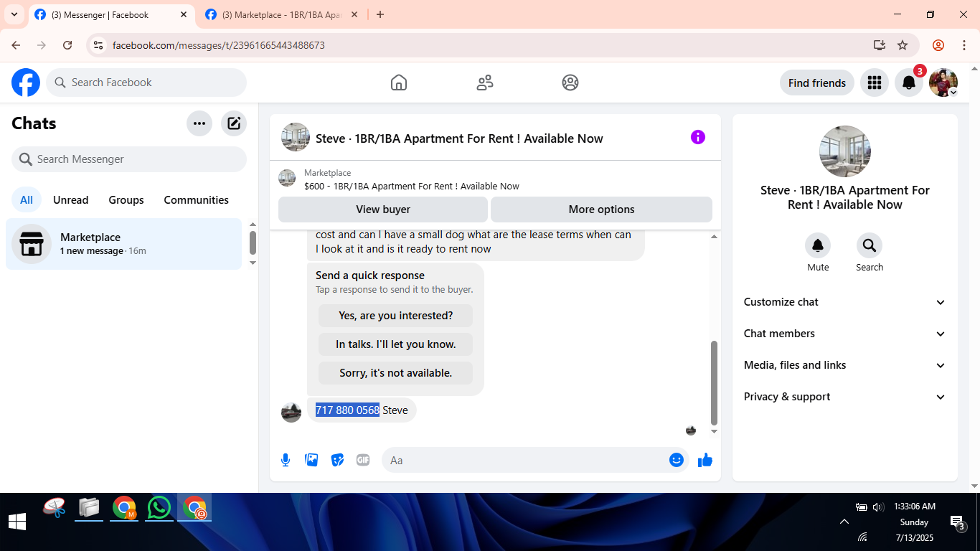Open Chrome three-dot menu
This screenshot has height=551, width=980.
pyautogui.click(x=964, y=45)
